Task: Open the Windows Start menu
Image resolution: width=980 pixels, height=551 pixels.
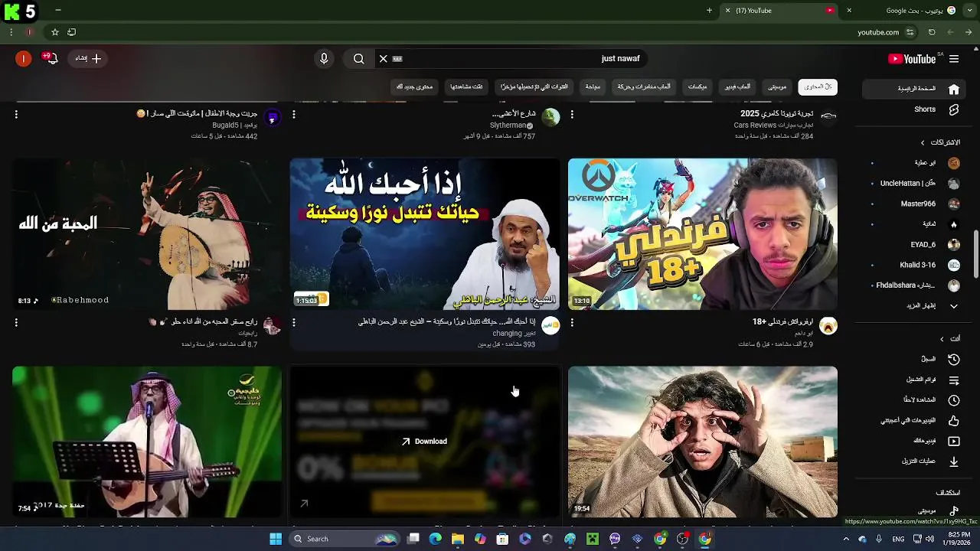Action: point(276,539)
